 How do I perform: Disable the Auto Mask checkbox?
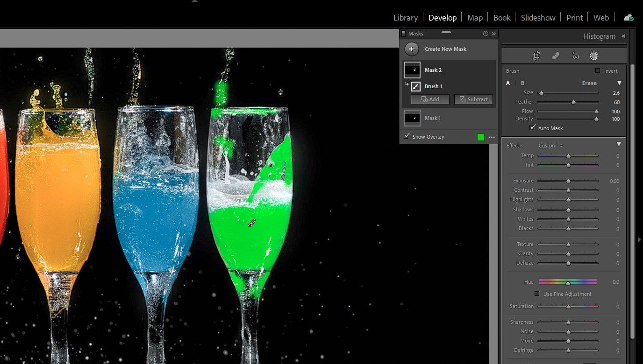pos(532,128)
